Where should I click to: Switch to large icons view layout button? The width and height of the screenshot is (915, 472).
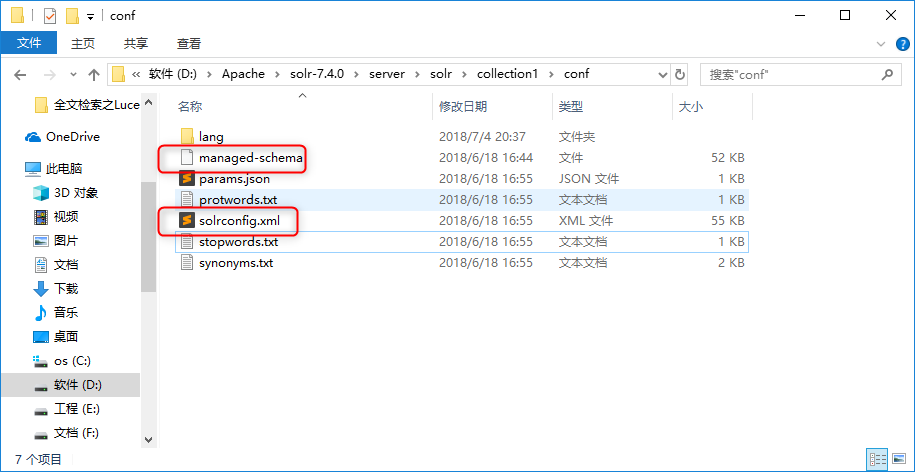898,459
